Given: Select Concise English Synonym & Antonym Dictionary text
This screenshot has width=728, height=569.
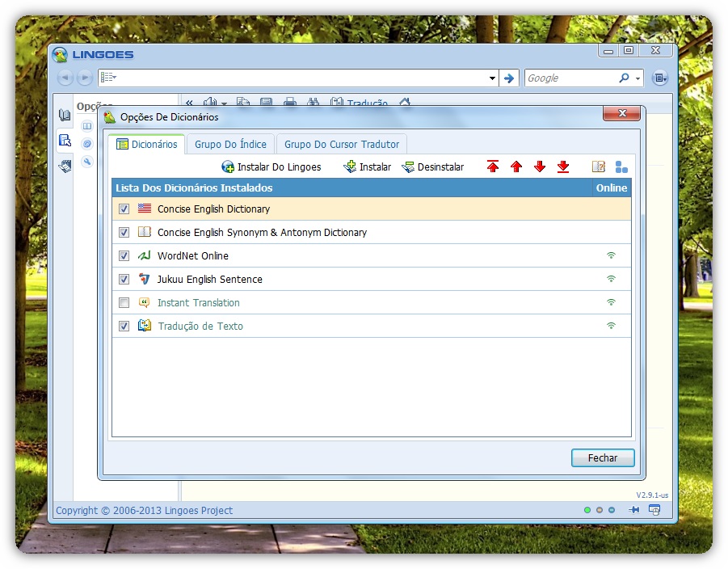Looking at the screenshot, I should point(262,232).
